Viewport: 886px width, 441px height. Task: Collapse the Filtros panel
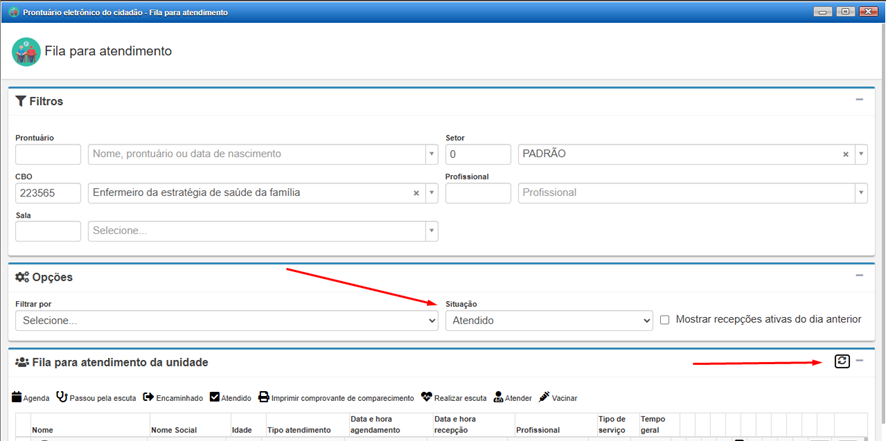[859, 100]
